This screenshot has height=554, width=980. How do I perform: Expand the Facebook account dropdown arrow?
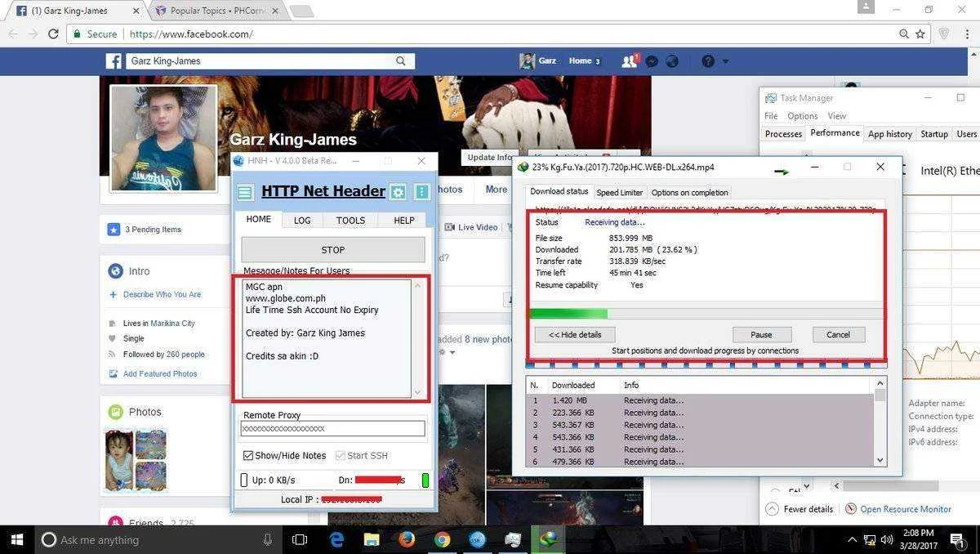(725, 61)
